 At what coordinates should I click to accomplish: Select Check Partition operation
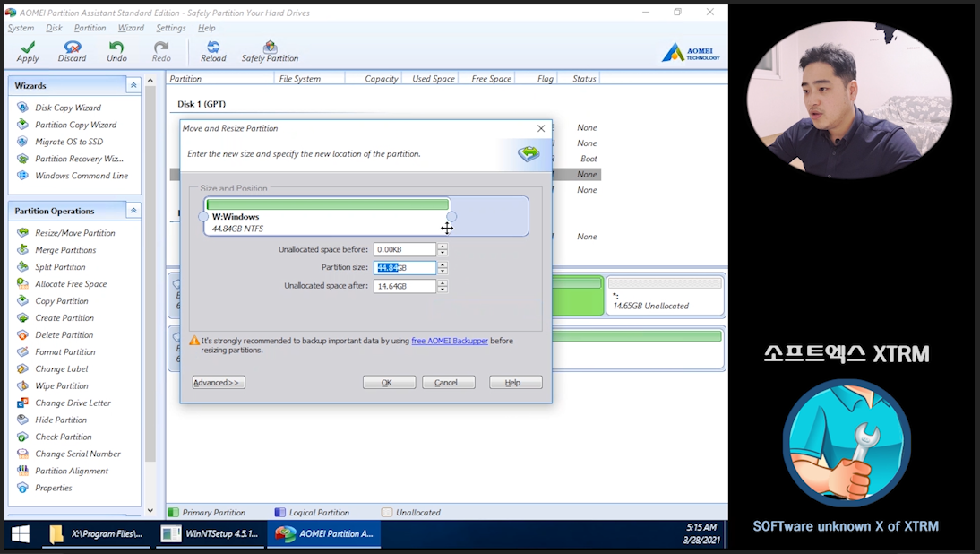click(63, 437)
